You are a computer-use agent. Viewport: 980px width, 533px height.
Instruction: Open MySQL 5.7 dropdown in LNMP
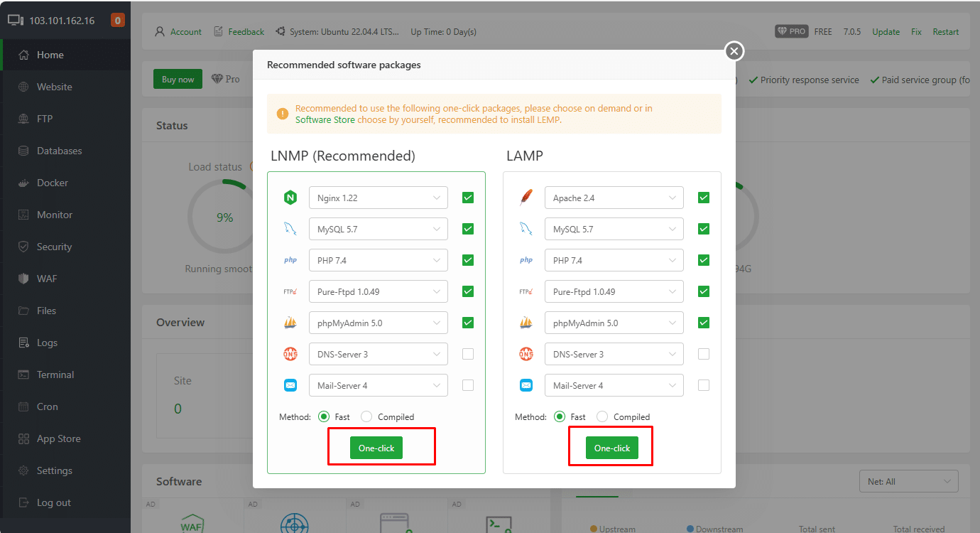(x=379, y=229)
